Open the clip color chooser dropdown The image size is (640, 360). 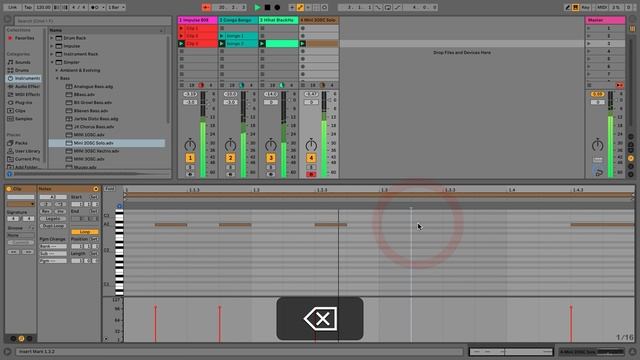point(21,204)
